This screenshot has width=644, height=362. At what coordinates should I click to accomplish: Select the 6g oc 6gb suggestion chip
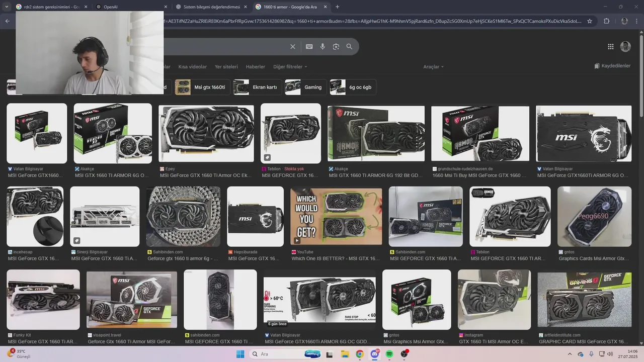pos(353,87)
